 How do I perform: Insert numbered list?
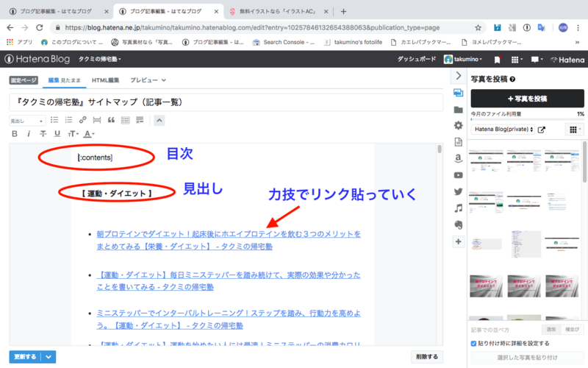(68, 120)
